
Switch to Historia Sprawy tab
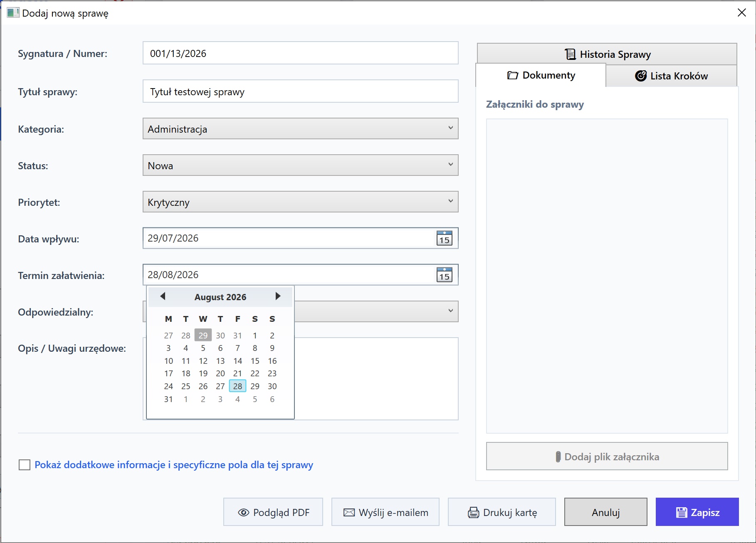(x=607, y=54)
